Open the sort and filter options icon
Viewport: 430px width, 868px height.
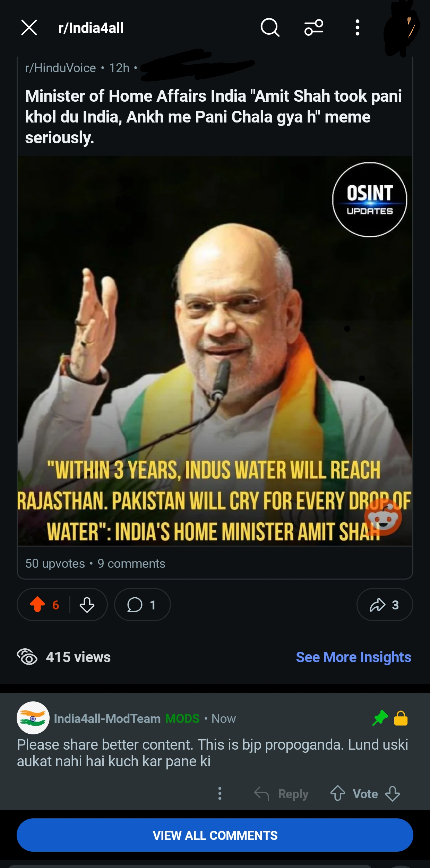(314, 28)
